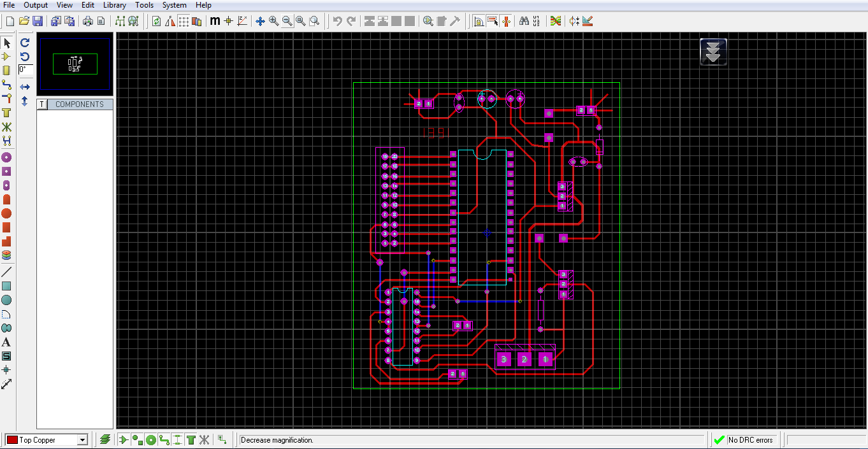Rotate clockwise with the top rotation arrow
868x449 pixels.
coord(25,43)
